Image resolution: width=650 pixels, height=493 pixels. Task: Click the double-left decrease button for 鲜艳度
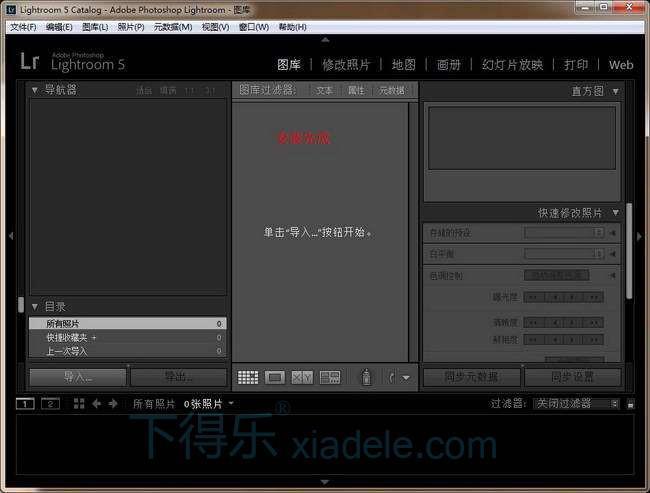[x=533, y=340]
